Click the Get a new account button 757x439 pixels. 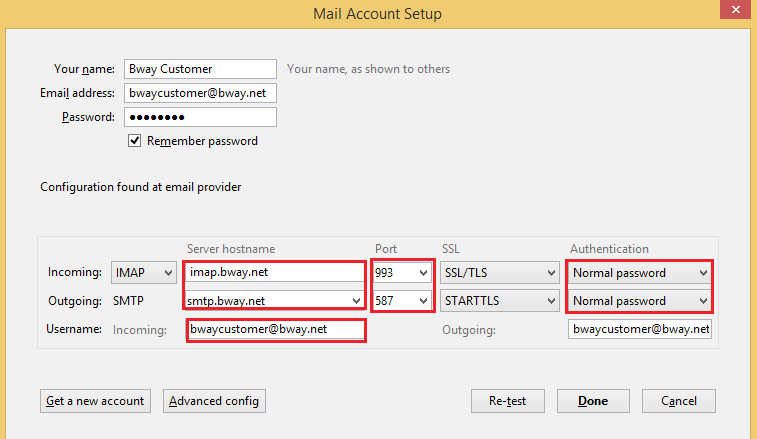95,401
